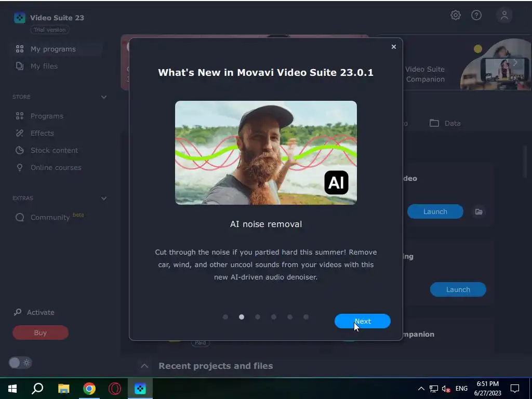
Task: Open the help question mark icon
Action: (x=476, y=15)
